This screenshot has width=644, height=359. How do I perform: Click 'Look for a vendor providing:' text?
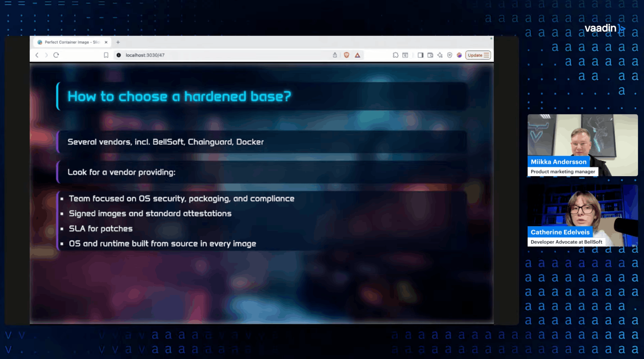coord(121,172)
